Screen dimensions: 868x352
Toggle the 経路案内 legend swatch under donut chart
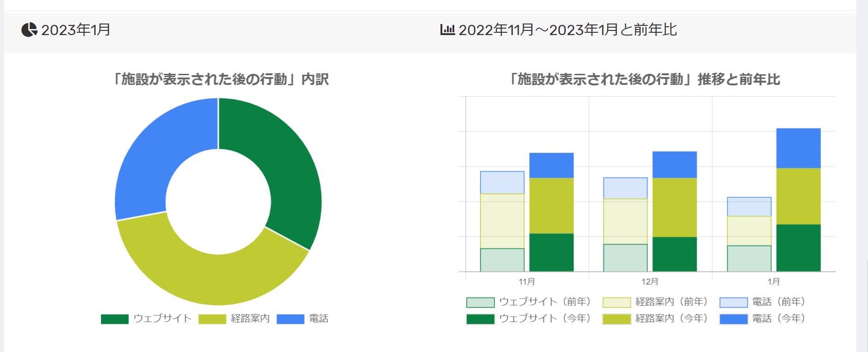(x=212, y=319)
